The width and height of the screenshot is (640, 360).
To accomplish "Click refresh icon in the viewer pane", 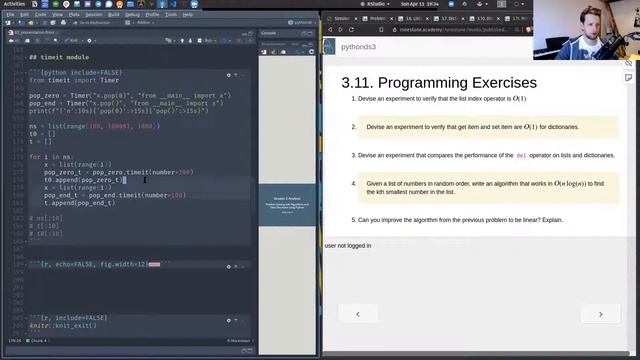I will (311, 52).
